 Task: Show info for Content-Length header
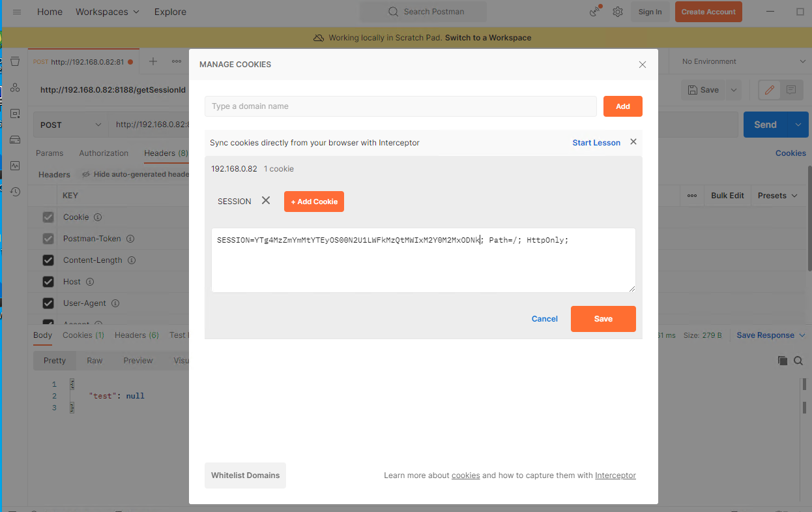131,260
